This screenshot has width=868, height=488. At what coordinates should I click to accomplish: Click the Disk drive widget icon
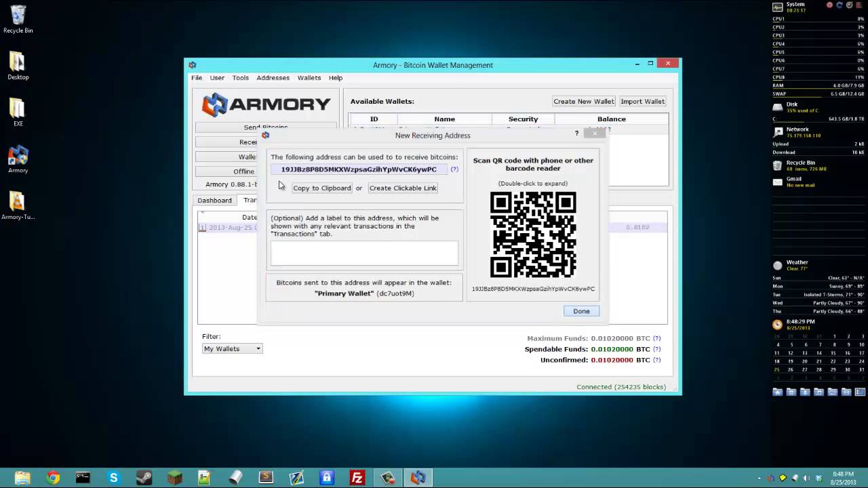tap(778, 107)
